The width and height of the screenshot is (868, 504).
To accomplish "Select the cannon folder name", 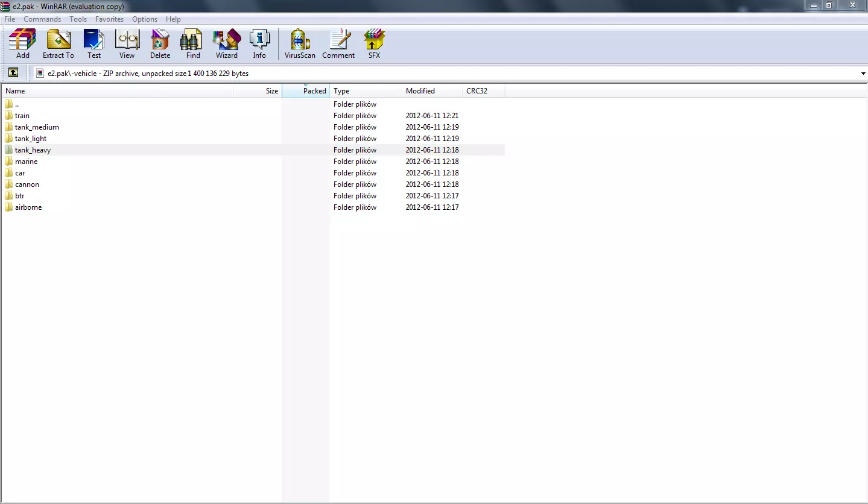I will pyautogui.click(x=27, y=184).
